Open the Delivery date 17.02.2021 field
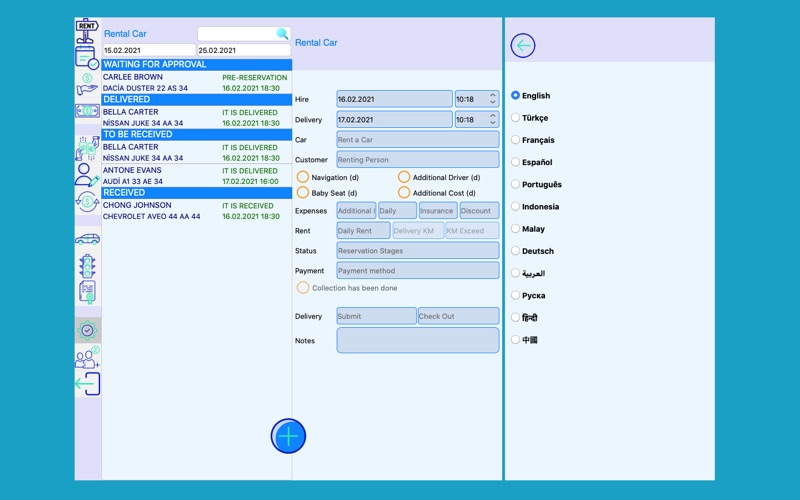800x500 pixels. [394, 119]
